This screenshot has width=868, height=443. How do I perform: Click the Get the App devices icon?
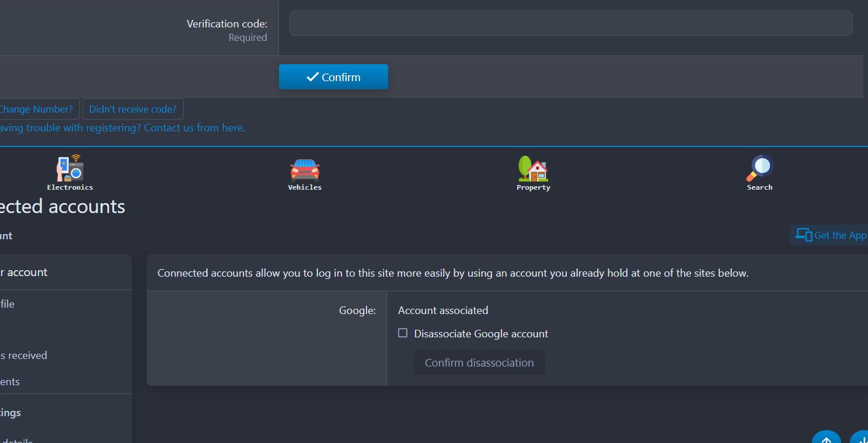pos(804,235)
